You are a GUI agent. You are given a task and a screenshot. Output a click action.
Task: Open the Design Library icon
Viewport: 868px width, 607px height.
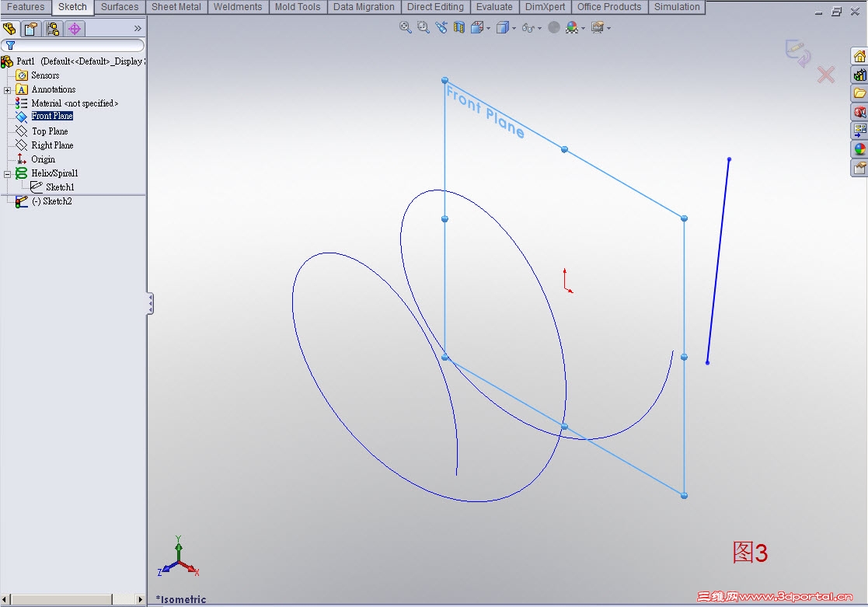pyautogui.click(x=859, y=75)
